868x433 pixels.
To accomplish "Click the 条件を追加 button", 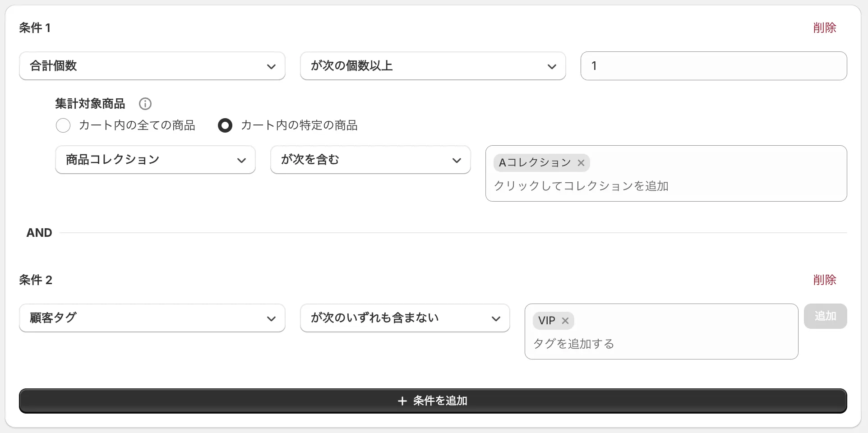I will point(433,401).
